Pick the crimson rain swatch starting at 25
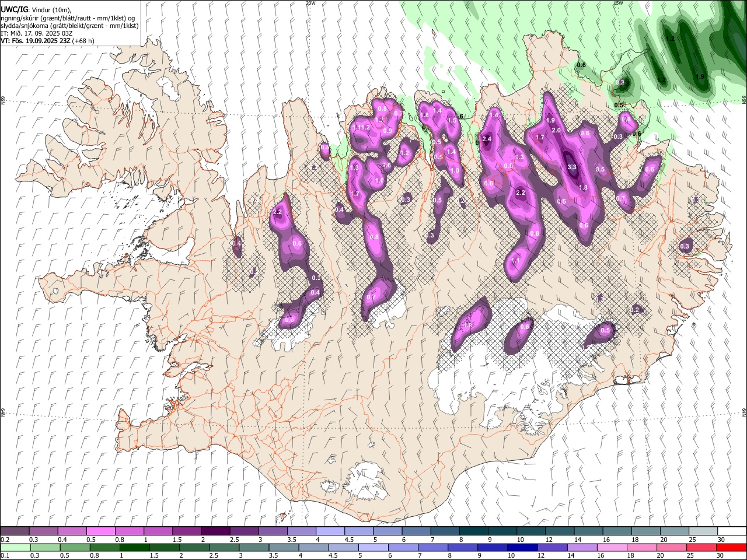747x560 pixels. pos(702,547)
